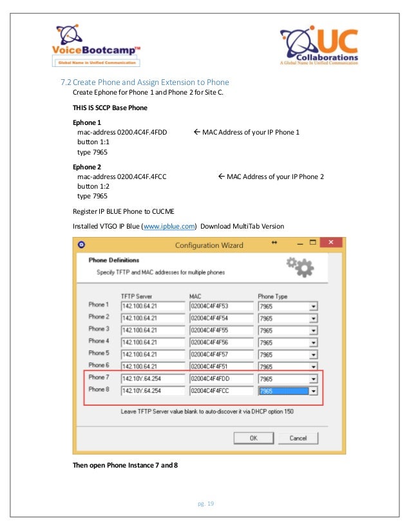
Task: Minimize the Configuration Wizard window
Action: pos(300,243)
